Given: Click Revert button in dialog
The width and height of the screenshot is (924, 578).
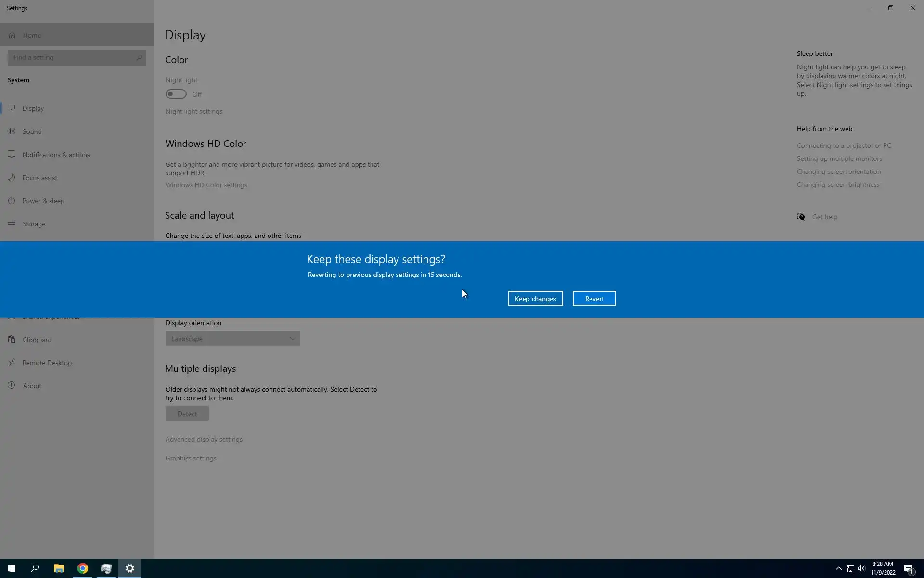Looking at the screenshot, I should tap(594, 299).
